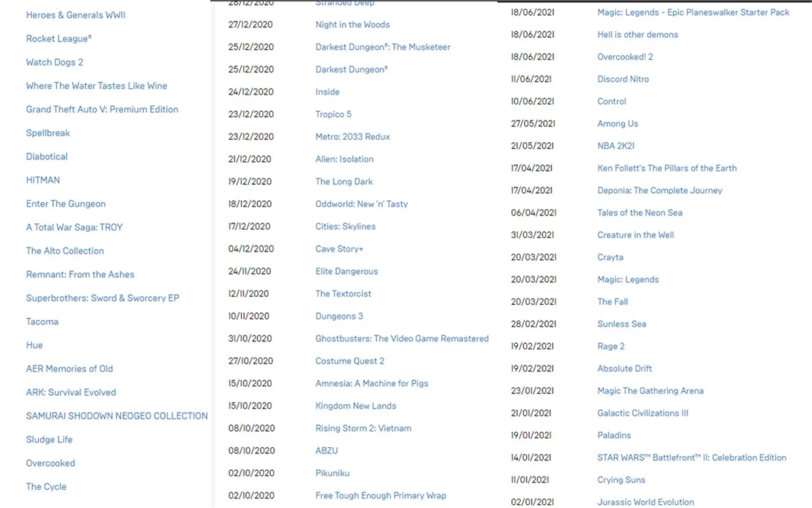Open the Discord Nitro link
Screen dimensions: 812x508
pyautogui.click(x=623, y=79)
